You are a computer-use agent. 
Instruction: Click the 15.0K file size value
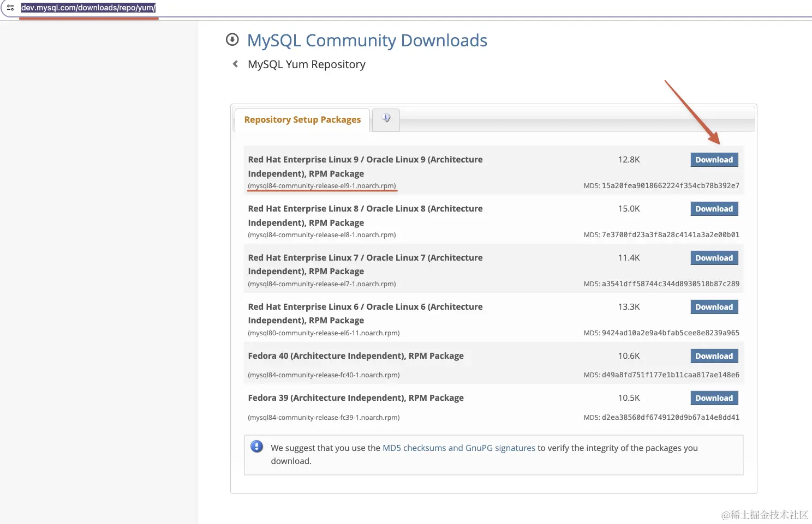tap(629, 209)
